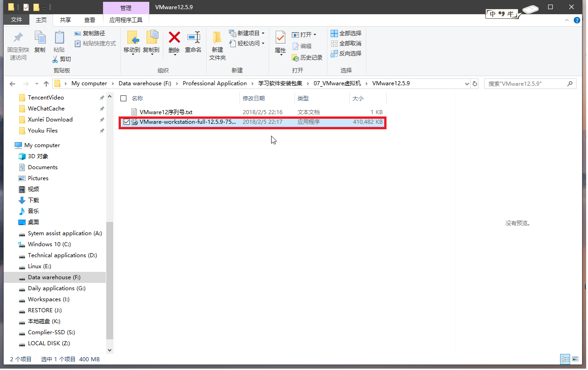This screenshot has width=588, height=370.
Task: Toggle the select-all checkbox in header
Action: coord(123,98)
